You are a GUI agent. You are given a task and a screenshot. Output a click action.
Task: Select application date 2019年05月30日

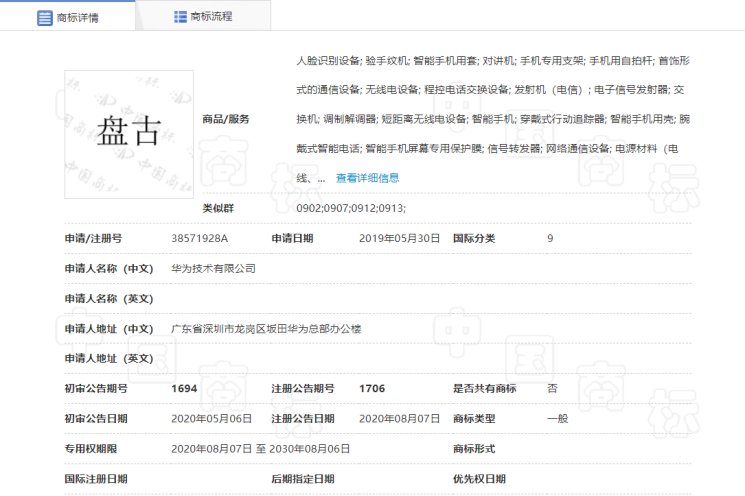point(399,238)
